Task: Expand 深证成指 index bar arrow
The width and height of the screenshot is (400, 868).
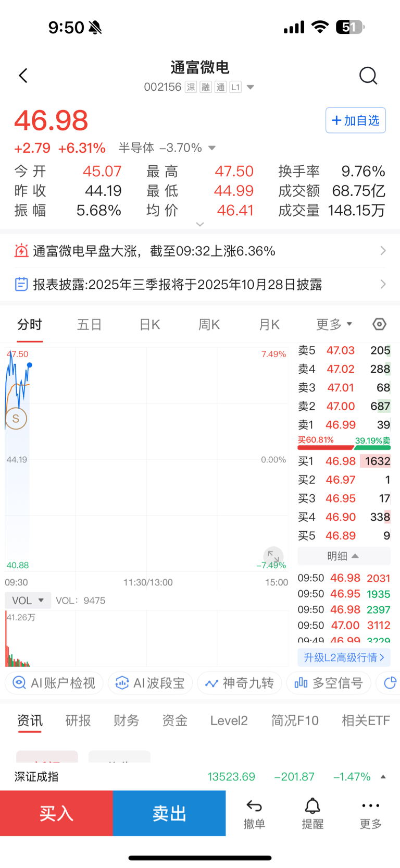Action: click(x=383, y=777)
